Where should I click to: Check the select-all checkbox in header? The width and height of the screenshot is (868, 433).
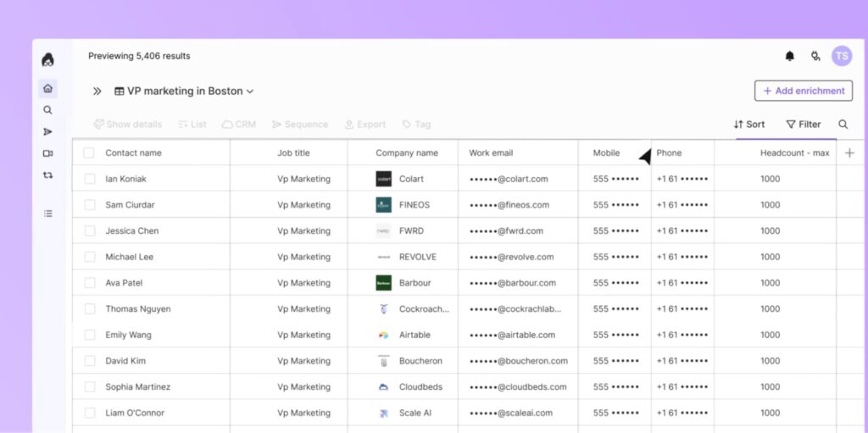click(x=89, y=153)
